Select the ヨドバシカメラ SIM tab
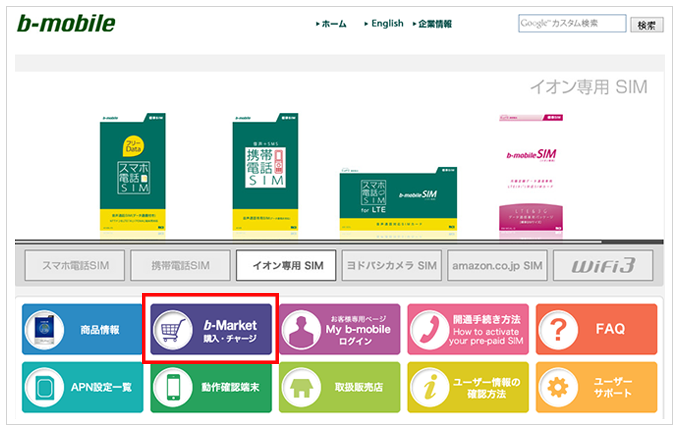The image size is (680, 432). coord(392,265)
